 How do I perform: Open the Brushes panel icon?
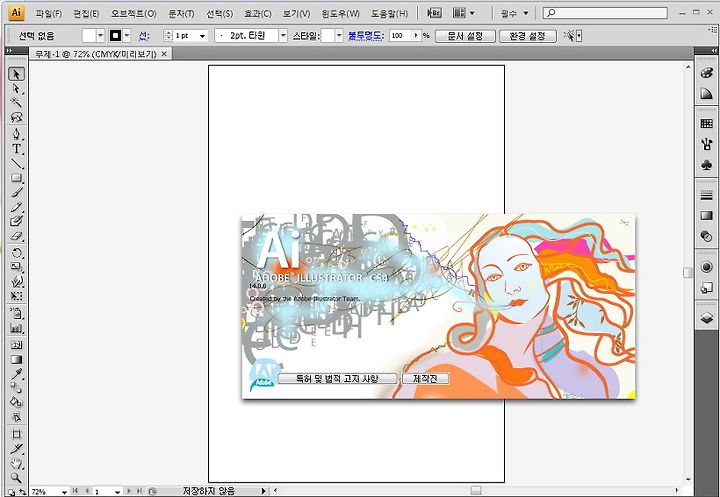(707, 144)
